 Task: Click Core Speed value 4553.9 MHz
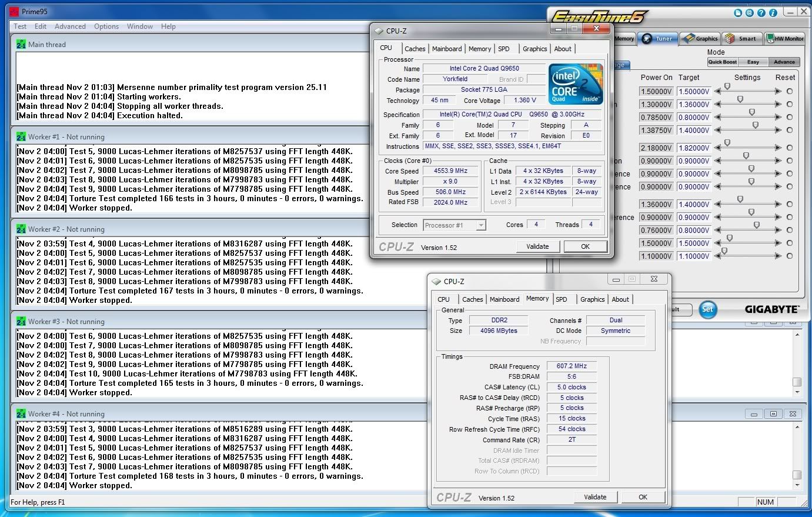point(451,171)
